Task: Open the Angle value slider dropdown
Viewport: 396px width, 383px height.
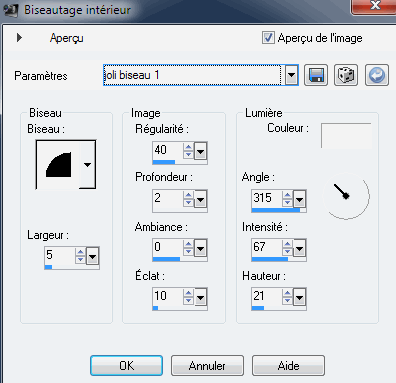Action: [x=299, y=200]
